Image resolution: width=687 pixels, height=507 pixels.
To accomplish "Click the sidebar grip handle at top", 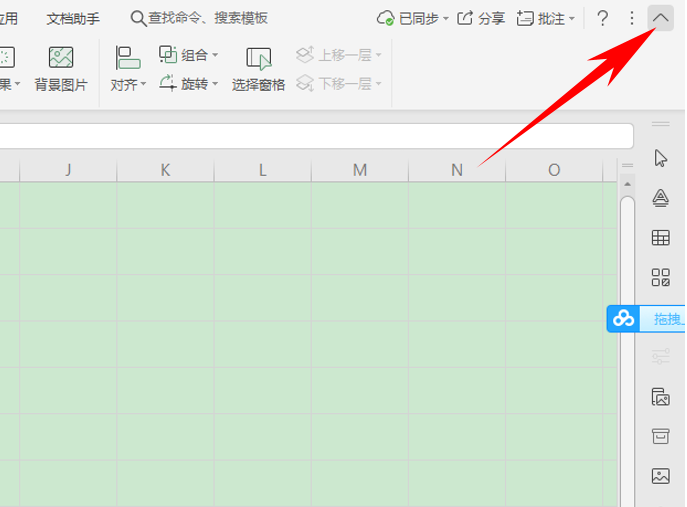I will [660, 124].
